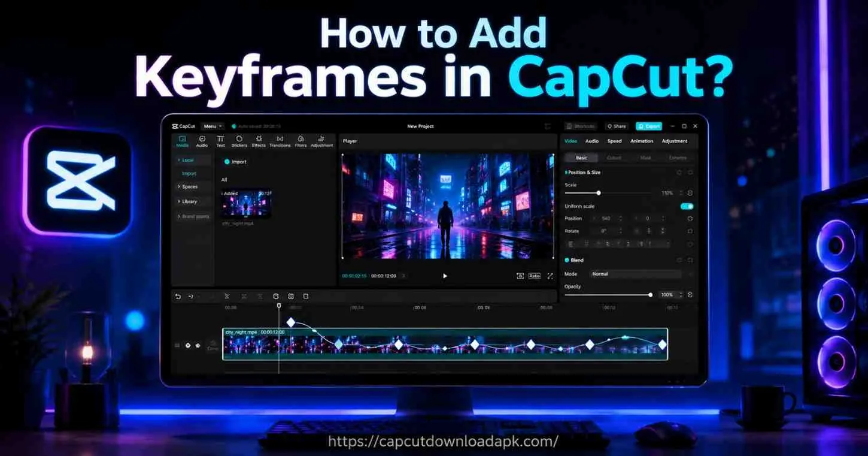Click the layout icon in the title bar

(547, 126)
